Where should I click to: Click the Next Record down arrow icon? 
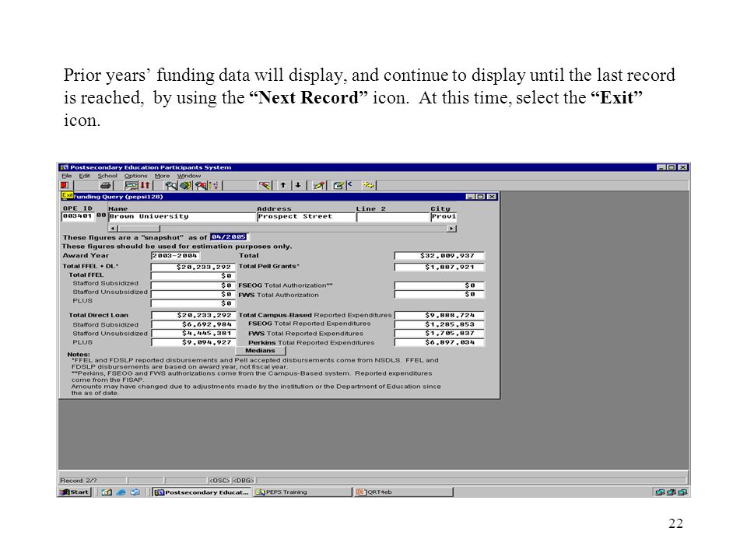[x=298, y=185]
